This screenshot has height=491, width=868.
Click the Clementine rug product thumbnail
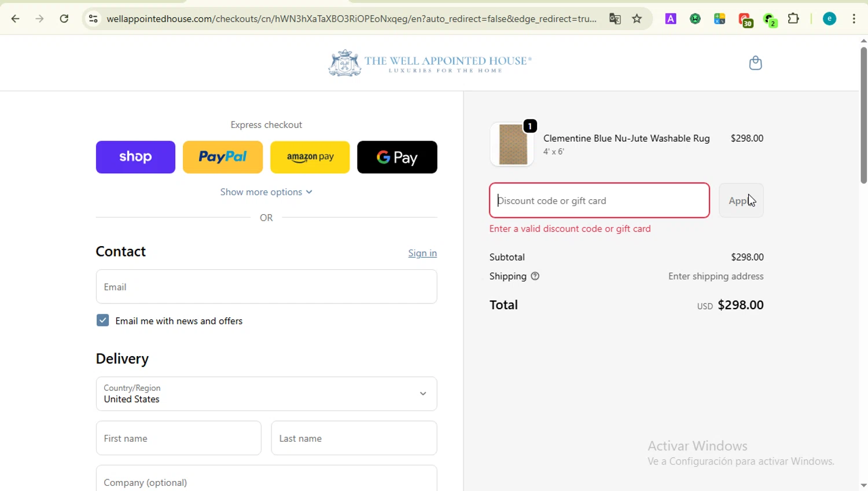pyautogui.click(x=512, y=144)
